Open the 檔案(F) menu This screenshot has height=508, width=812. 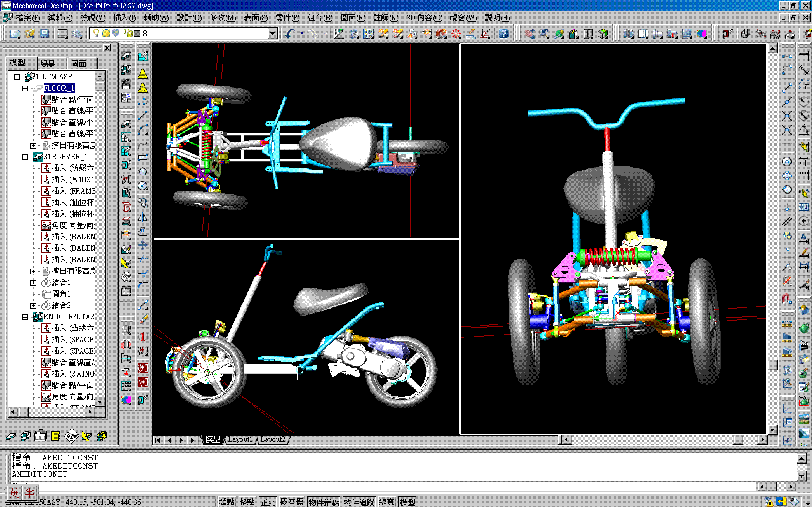coord(27,18)
